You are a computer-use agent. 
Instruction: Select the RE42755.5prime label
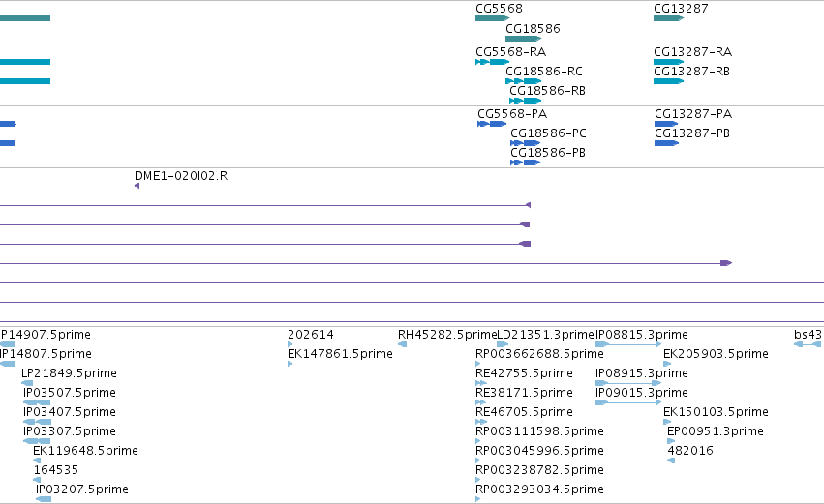(524, 373)
